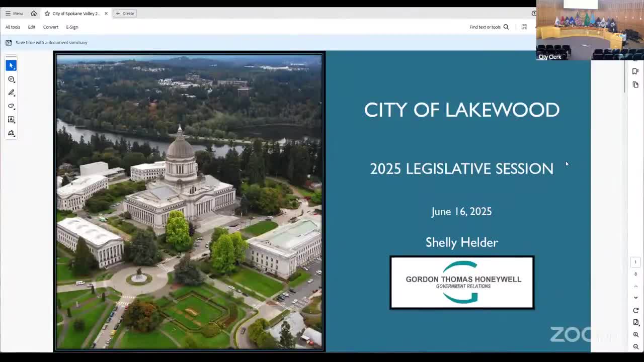Zoom out of the document
This screenshot has height=362, width=644.
(635, 346)
